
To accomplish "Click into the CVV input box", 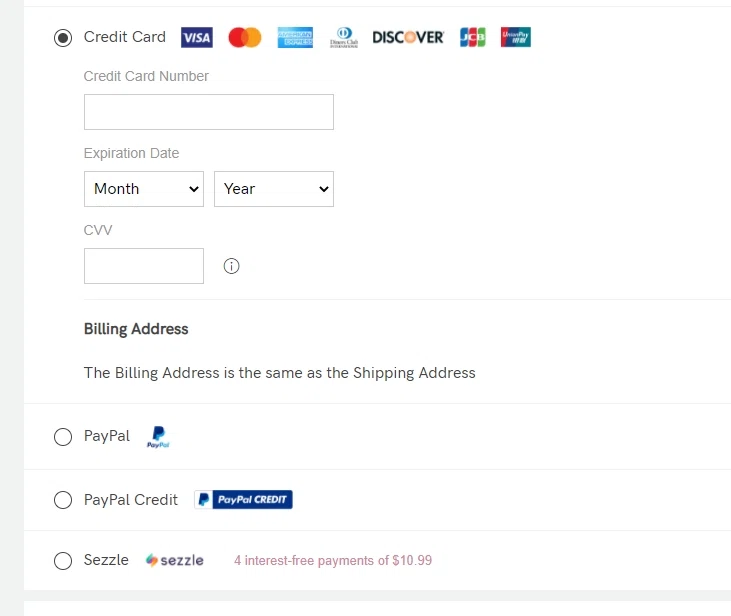I will 144,266.
